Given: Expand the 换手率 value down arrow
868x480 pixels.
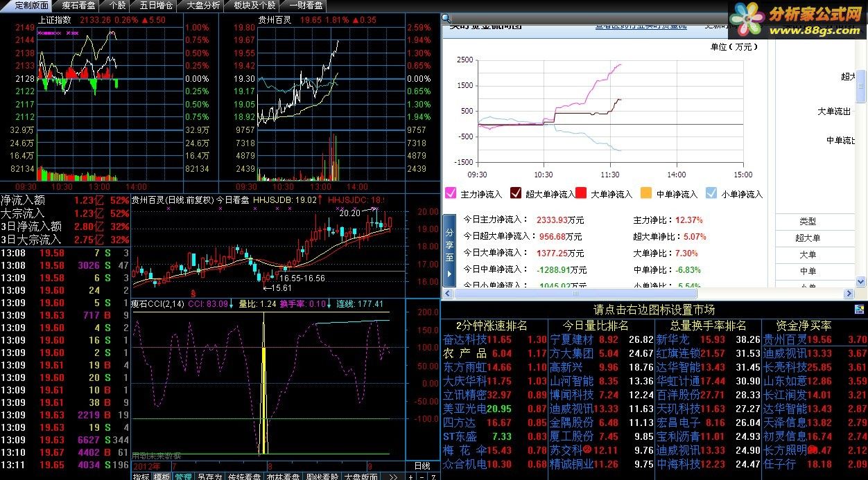Looking at the screenshot, I should click(x=330, y=304).
